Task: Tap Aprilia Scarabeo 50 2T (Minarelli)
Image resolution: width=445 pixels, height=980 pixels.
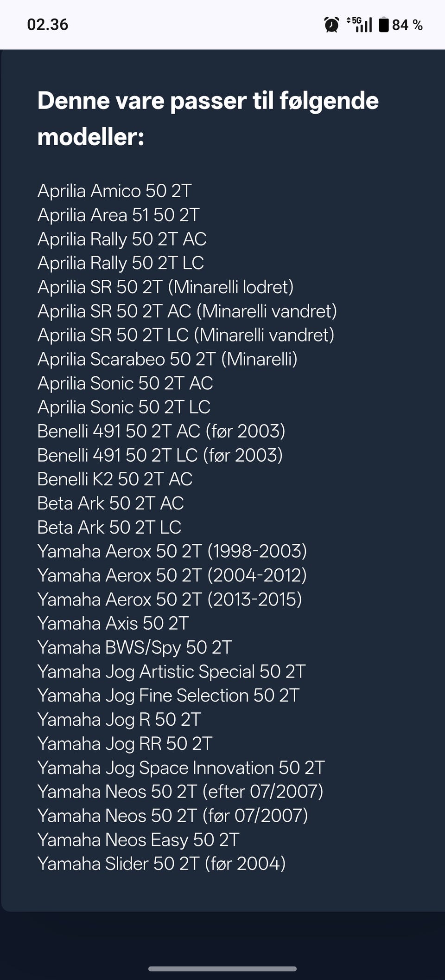Action: tap(167, 359)
